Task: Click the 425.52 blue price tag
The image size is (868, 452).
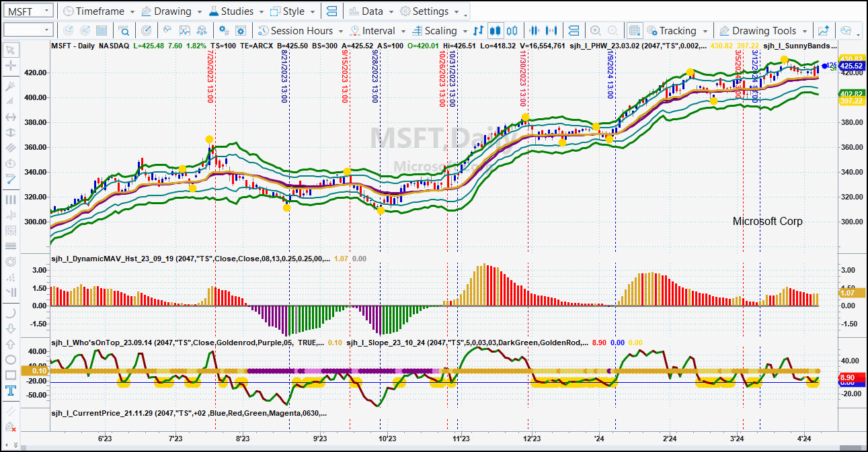Action: 852,66
